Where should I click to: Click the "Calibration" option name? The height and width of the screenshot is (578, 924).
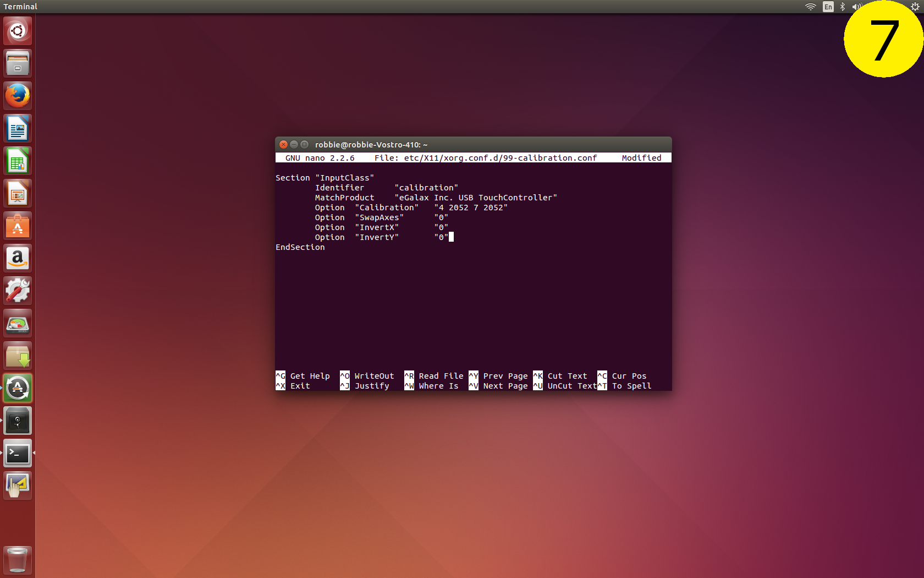point(387,208)
